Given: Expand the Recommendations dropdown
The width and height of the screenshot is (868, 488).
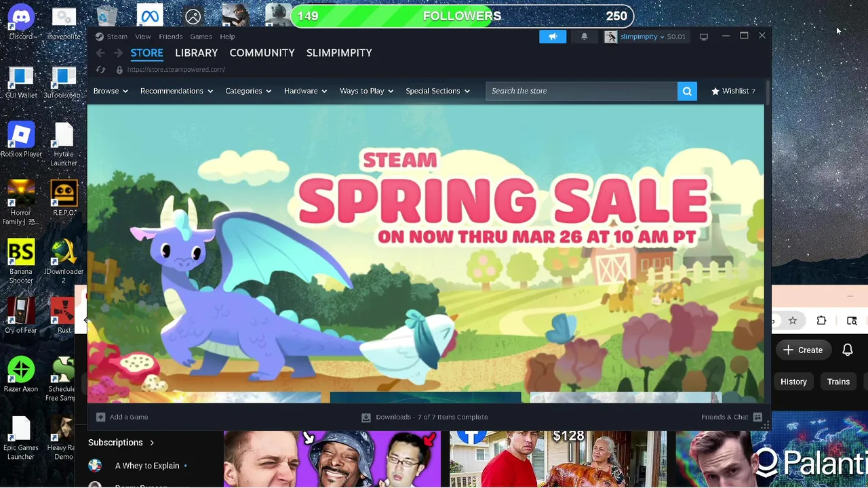Looking at the screenshot, I should [176, 91].
